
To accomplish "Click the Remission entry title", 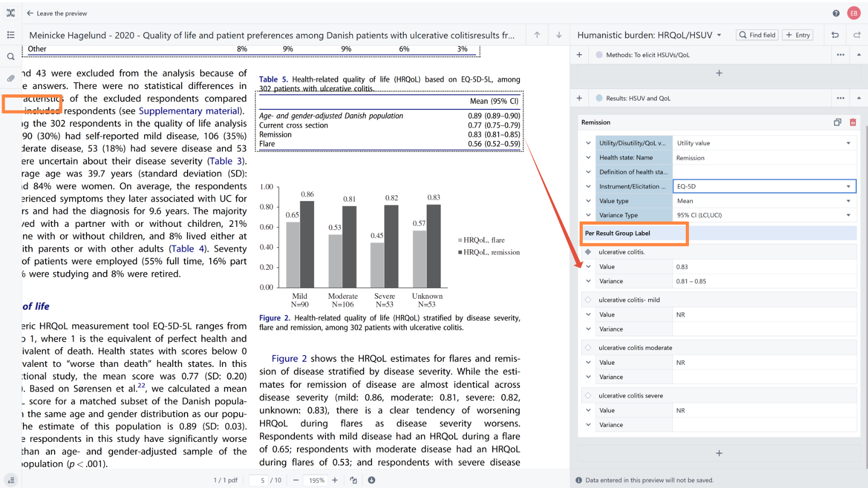I will [596, 122].
